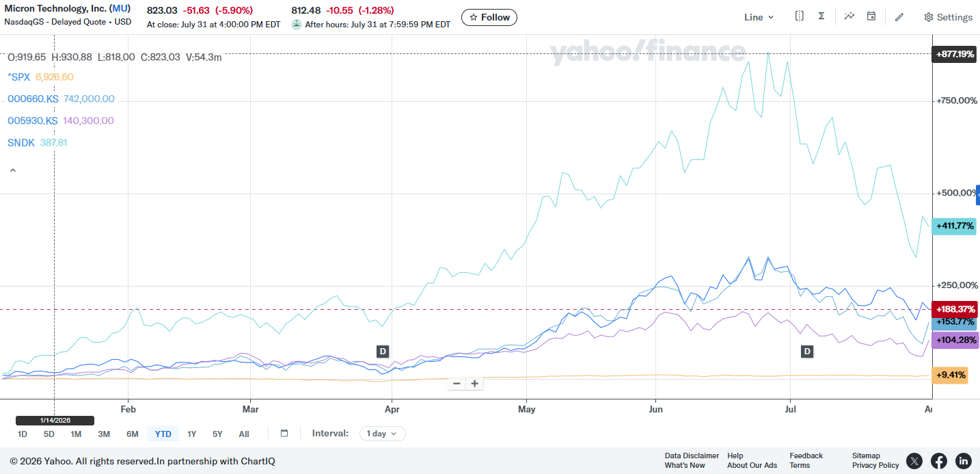Image resolution: width=980 pixels, height=474 pixels.
Task: Click the after hours status icon
Action: [x=296, y=24]
